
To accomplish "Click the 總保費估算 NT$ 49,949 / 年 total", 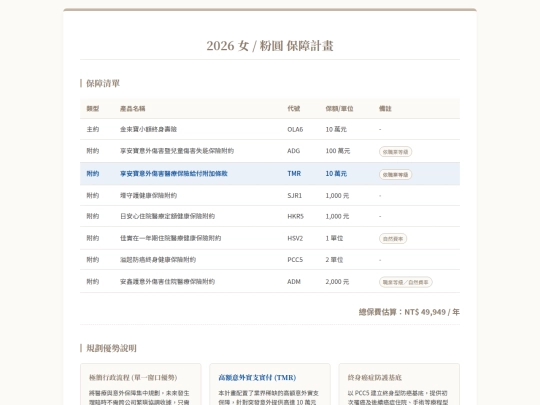I will coord(409,312).
